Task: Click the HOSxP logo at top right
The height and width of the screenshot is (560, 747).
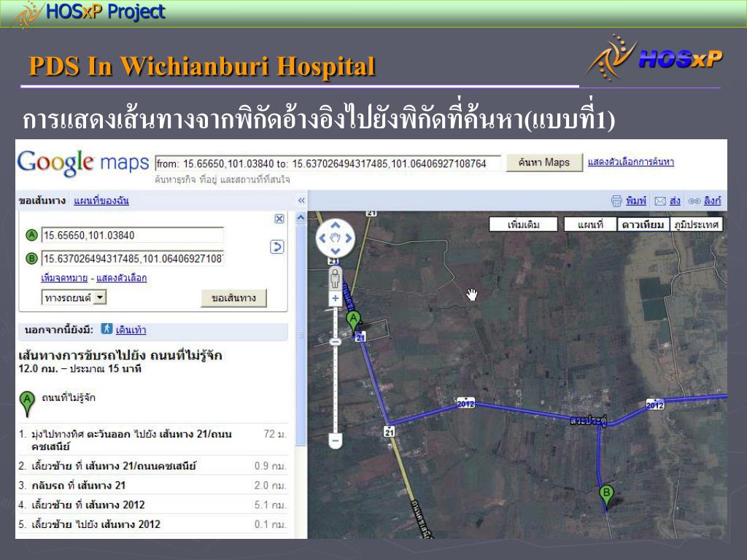Action: click(656, 57)
